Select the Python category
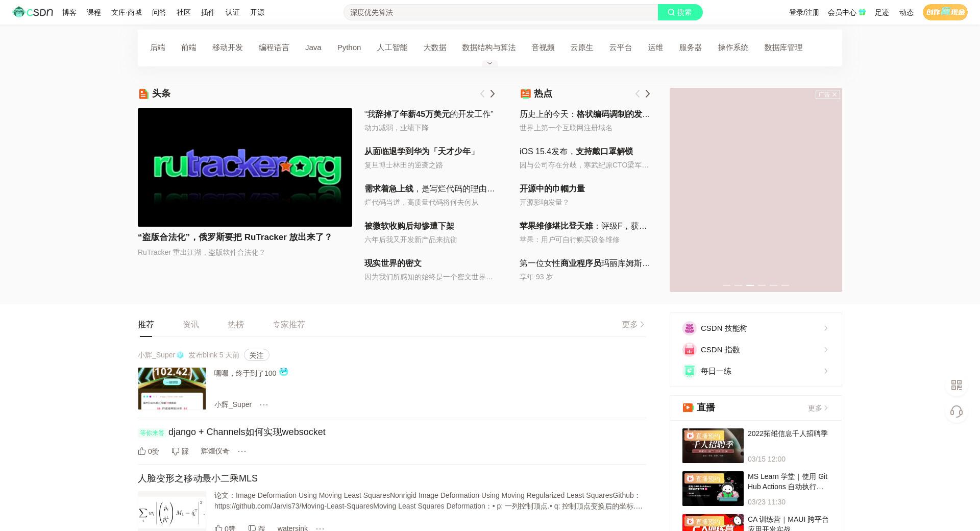The height and width of the screenshot is (531, 980). tap(349, 47)
